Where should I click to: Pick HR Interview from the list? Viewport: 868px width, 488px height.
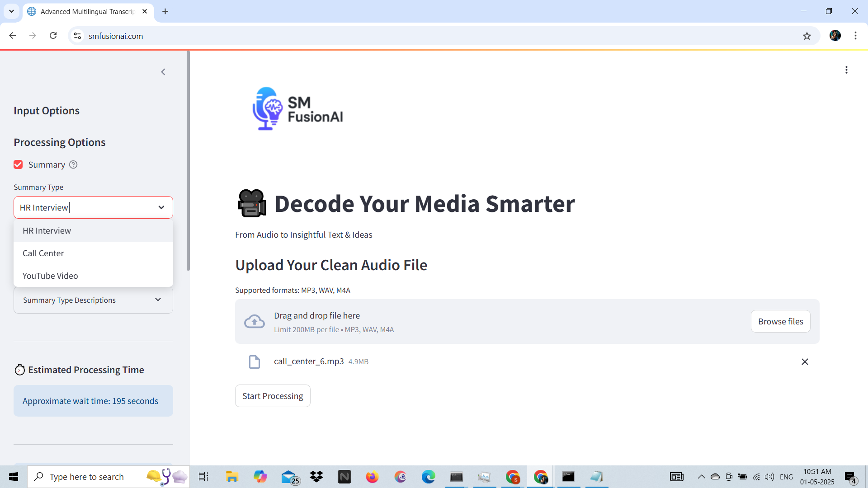click(x=47, y=231)
